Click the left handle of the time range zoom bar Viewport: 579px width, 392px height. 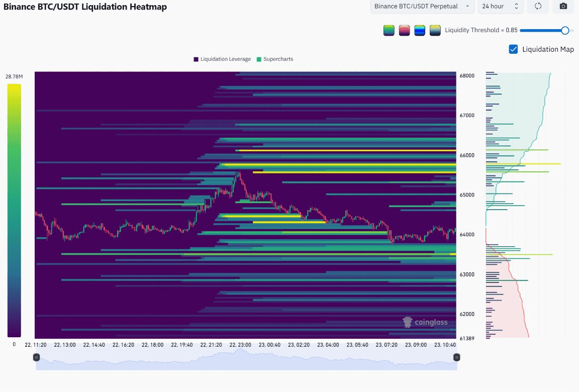tap(36, 357)
